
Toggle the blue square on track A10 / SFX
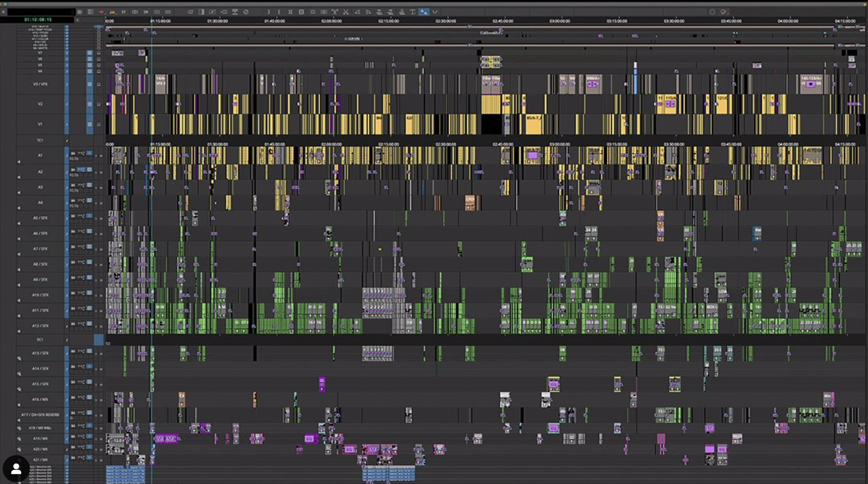[89, 293]
